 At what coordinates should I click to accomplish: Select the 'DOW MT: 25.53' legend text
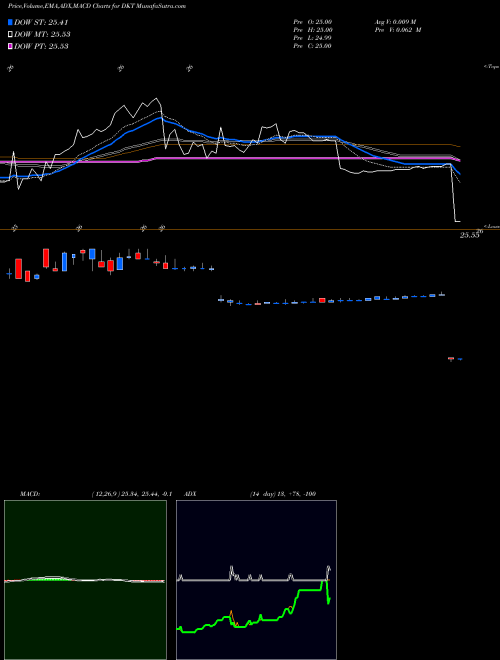pyautogui.click(x=42, y=34)
